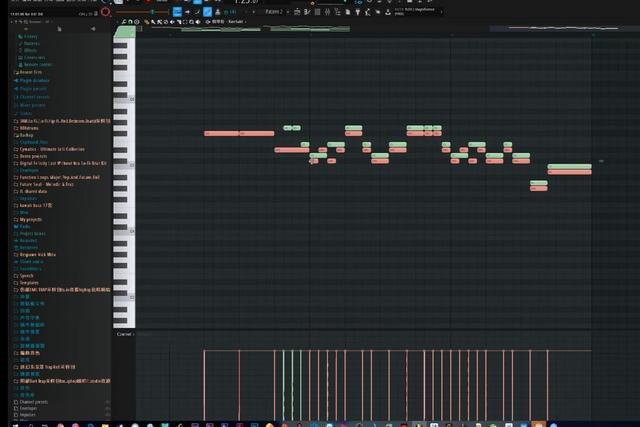Click the speaker playback tool in the piano roll toolbar
Viewport: 640px width, 427px height.
(198, 22)
